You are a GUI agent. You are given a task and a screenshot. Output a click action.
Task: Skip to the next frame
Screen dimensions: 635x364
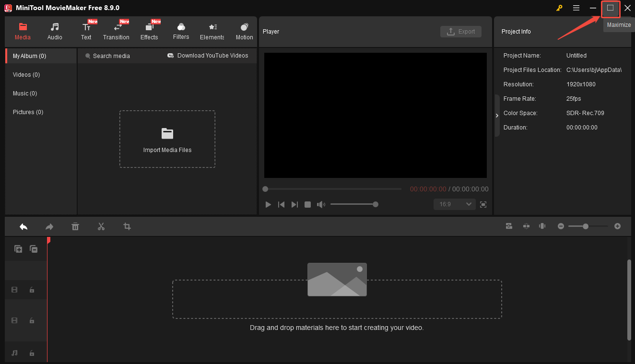click(x=295, y=205)
